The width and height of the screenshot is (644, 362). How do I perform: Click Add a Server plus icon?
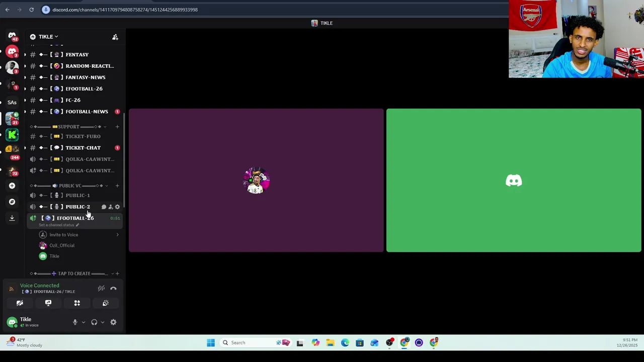[12, 186]
